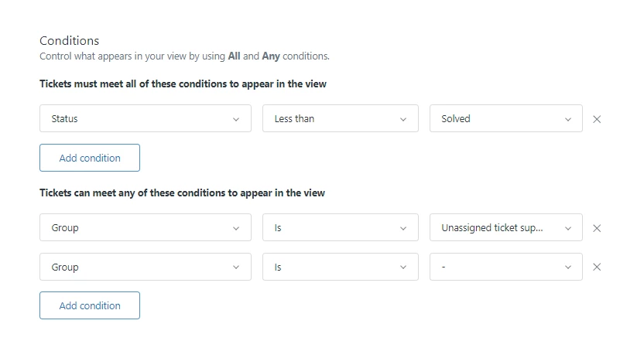Click the chevron beside Unassigned ticket support value
The width and height of the screenshot is (644, 351).
coord(568,228)
